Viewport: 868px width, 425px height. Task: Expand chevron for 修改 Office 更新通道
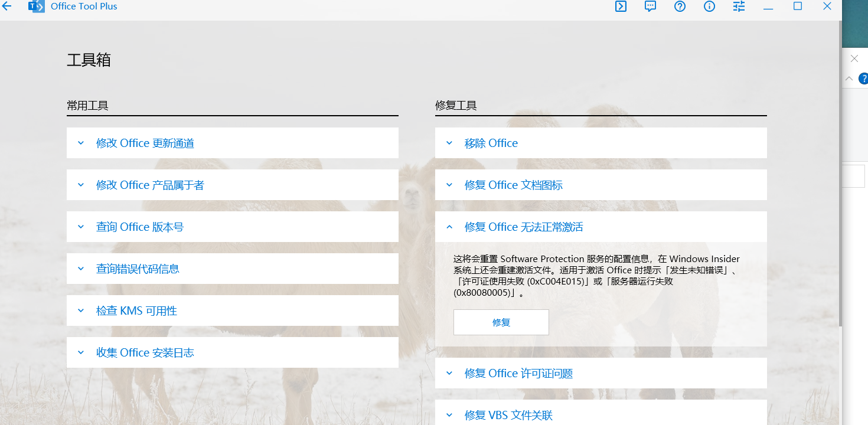click(81, 143)
